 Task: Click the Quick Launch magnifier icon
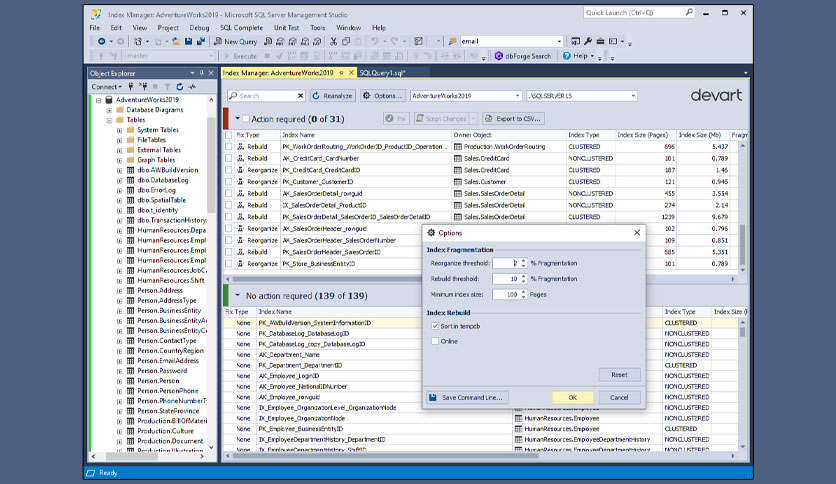(x=689, y=12)
